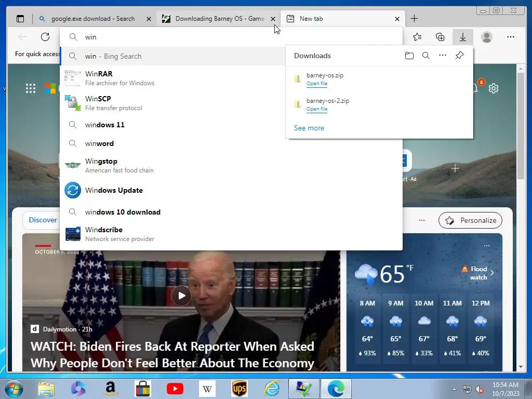
Task: Close the New tab tab
Action: [x=397, y=19]
